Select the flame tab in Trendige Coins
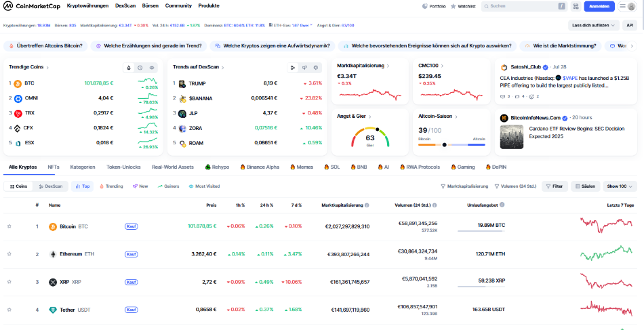644x330 pixels. click(129, 68)
